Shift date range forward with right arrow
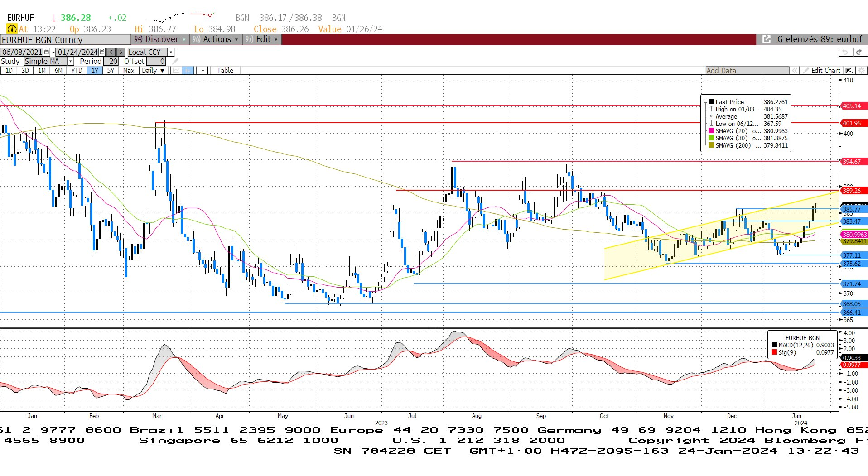The image size is (868, 476). [x=121, y=52]
